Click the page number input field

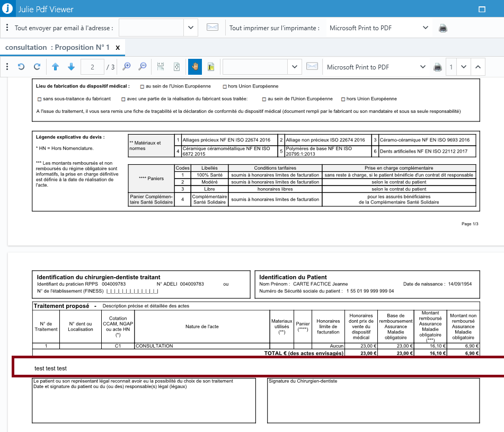point(92,67)
